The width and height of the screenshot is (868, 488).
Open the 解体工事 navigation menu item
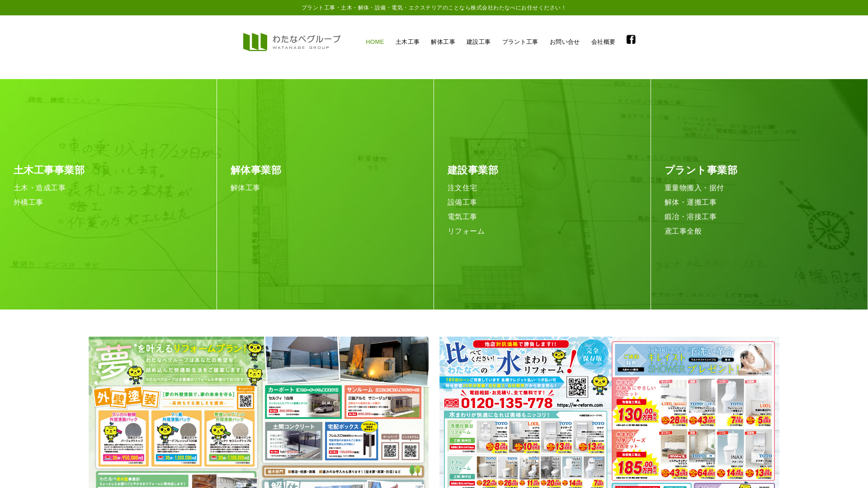pos(443,42)
